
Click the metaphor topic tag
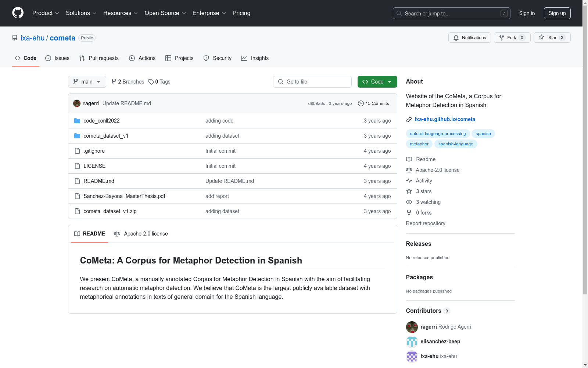[x=419, y=144]
